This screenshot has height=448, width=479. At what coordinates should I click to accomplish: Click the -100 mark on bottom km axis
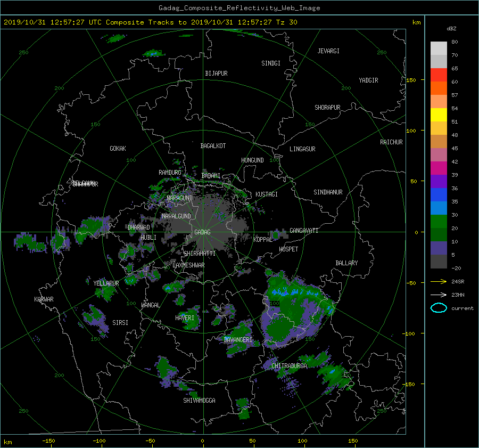pos(99,441)
